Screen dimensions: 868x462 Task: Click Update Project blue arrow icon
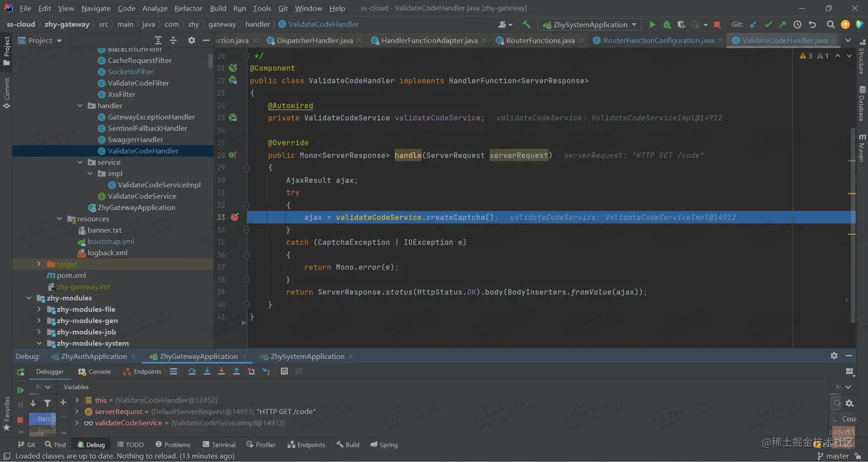coord(753,25)
